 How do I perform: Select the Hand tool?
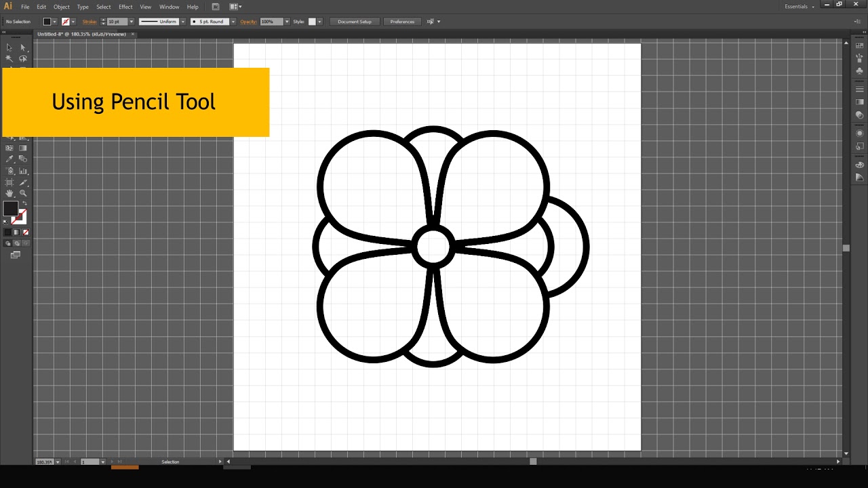tap(9, 193)
